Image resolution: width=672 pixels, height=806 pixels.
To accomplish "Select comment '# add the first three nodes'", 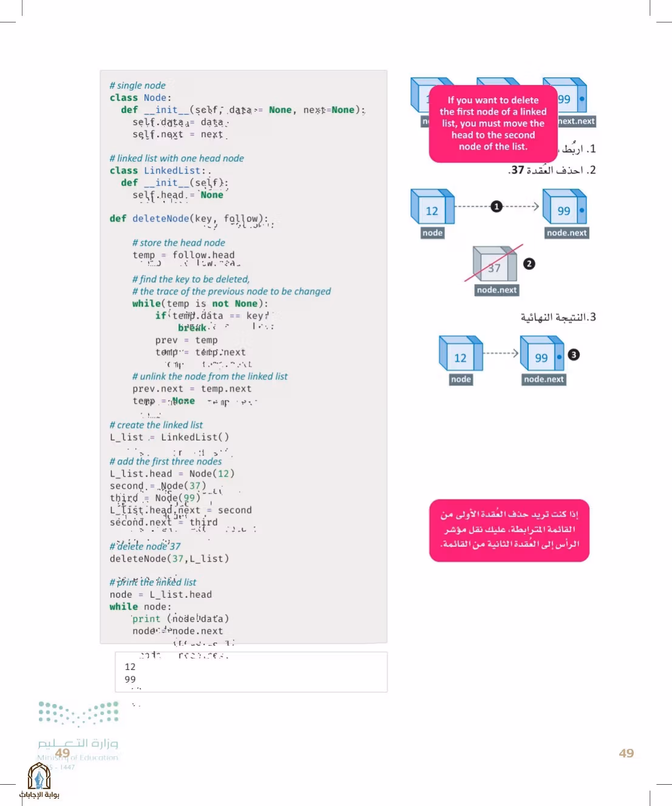I will click(166, 461).
